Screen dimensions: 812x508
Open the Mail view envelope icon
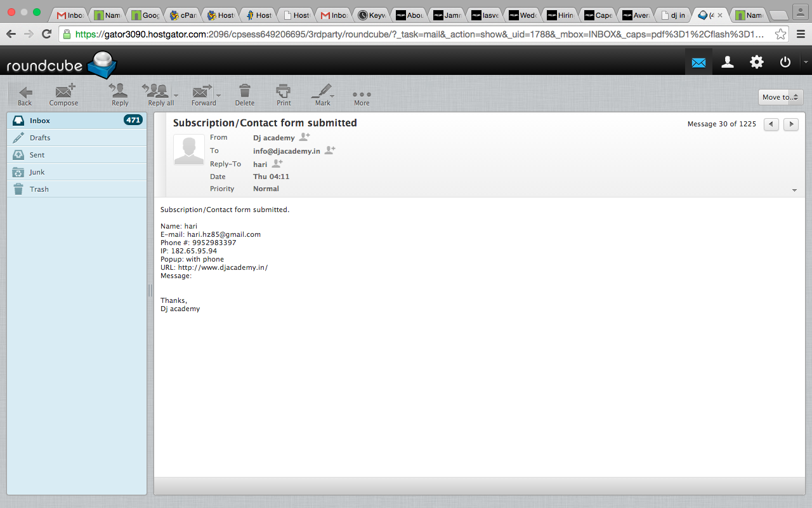click(698, 62)
